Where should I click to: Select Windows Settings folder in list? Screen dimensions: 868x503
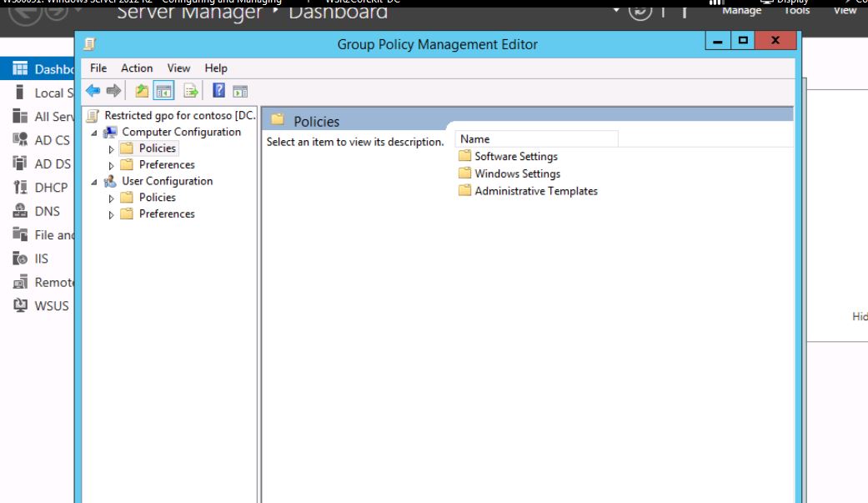[517, 174]
